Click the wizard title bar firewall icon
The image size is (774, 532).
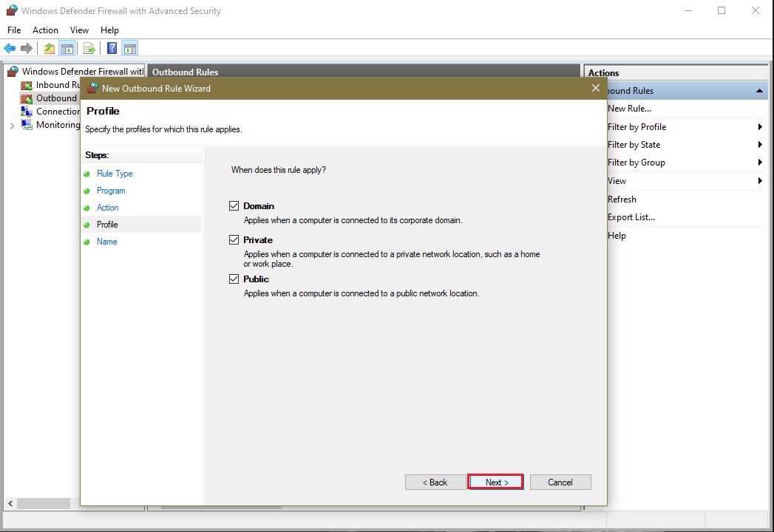(92, 89)
